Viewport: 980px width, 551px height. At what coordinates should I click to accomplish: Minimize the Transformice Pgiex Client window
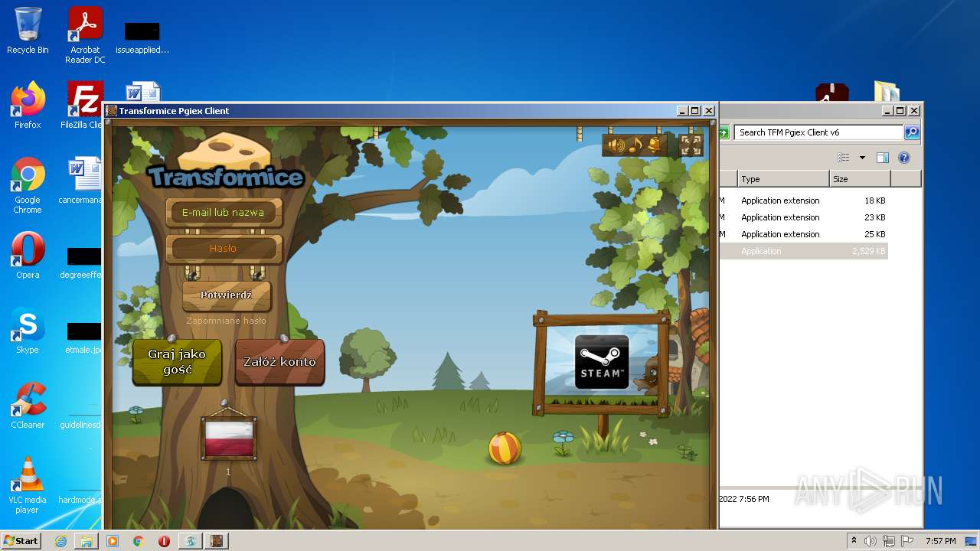pyautogui.click(x=681, y=111)
